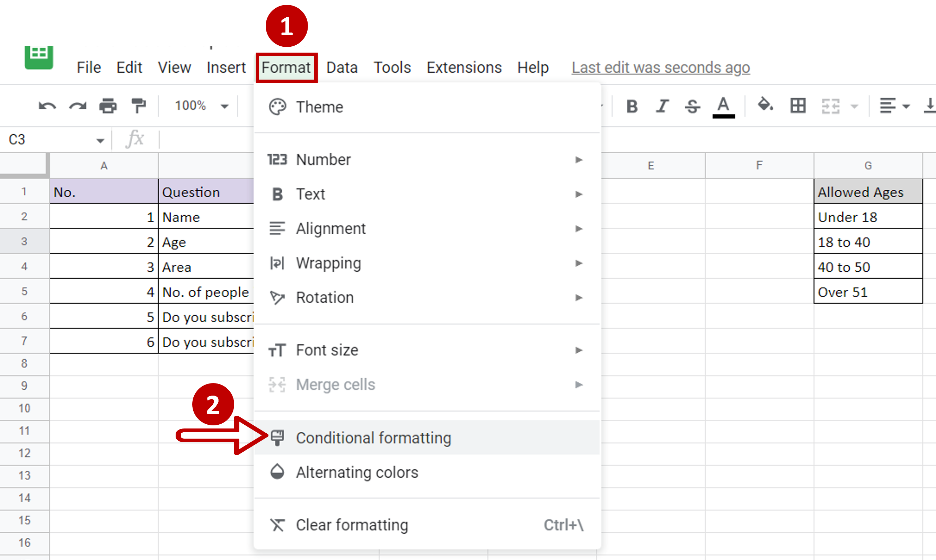Open the name box dropdown arrow
936x560 pixels.
[100, 139]
